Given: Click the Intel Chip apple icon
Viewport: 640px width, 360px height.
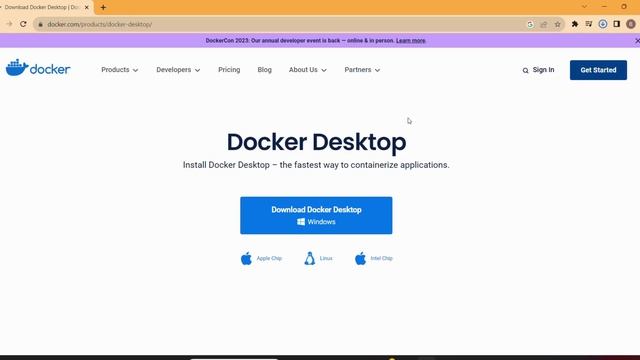Looking at the screenshot, I should point(360,258).
